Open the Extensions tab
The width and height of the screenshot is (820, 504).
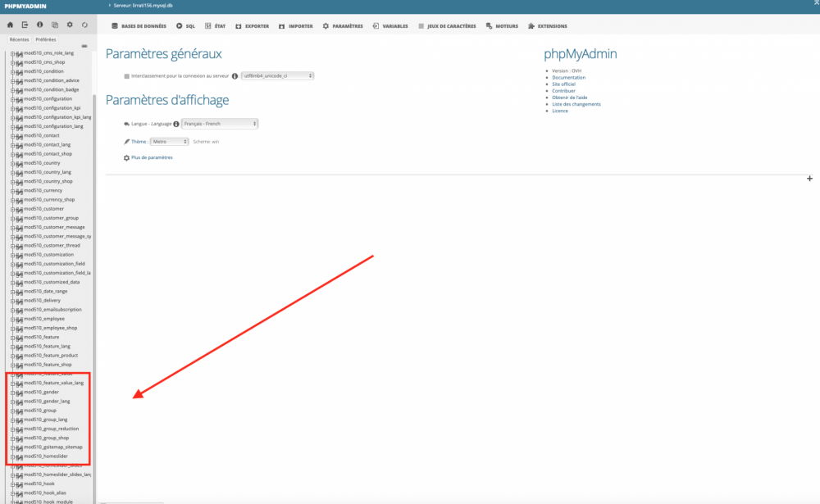548,26
